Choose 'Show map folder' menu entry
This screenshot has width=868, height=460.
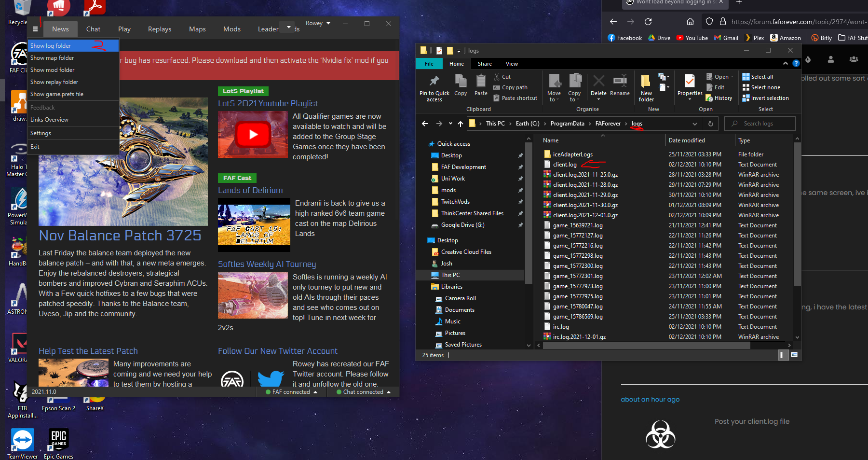(x=73, y=58)
